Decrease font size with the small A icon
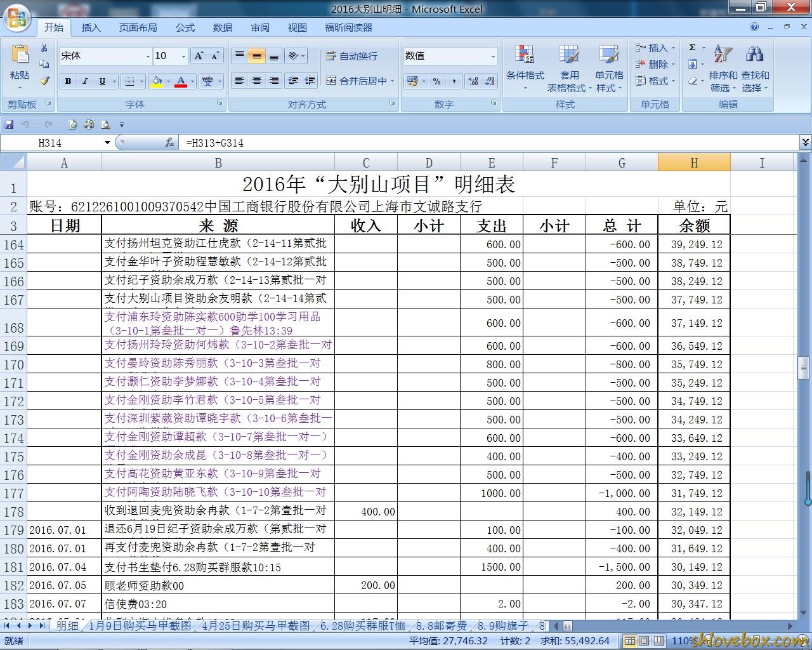Image resolution: width=812 pixels, height=650 pixels. click(x=215, y=56)
